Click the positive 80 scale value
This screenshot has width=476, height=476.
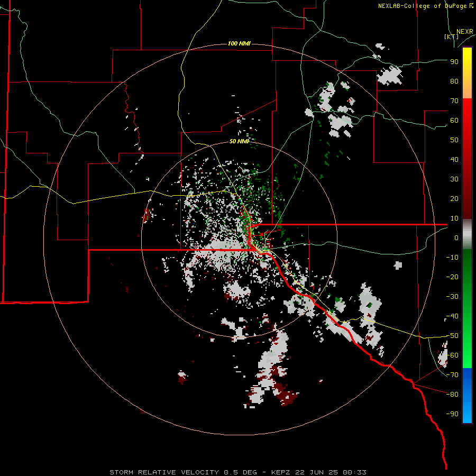[x=454, y=81]
